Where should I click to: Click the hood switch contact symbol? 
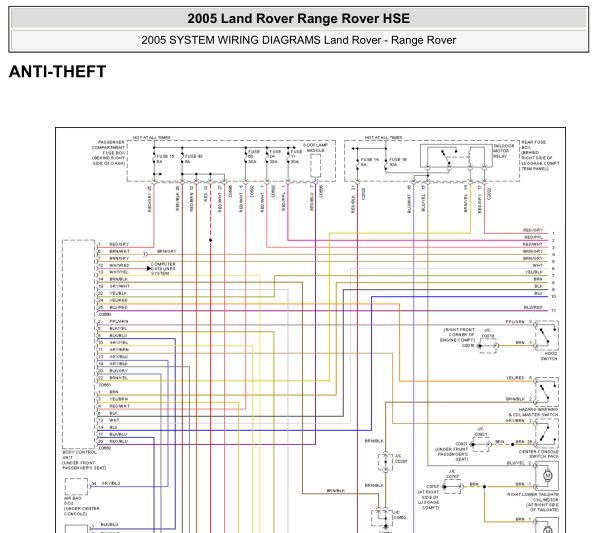point(546,335)
